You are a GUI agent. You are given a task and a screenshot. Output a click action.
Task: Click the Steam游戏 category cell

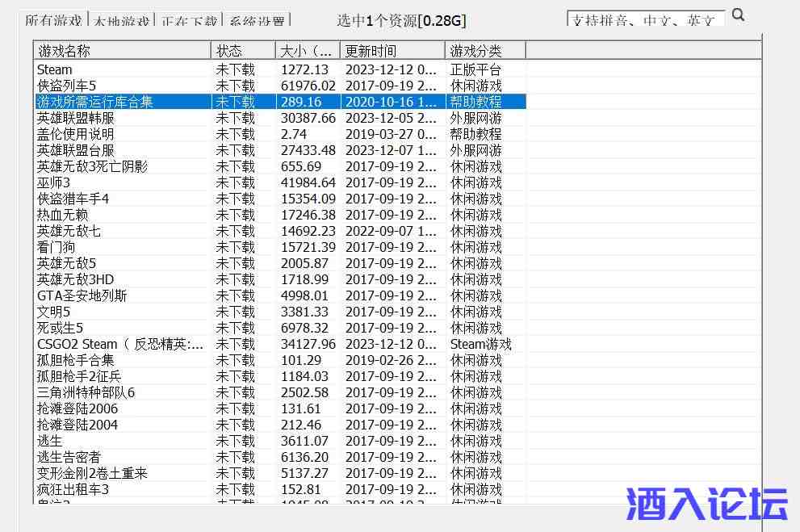tap(480, 344)
